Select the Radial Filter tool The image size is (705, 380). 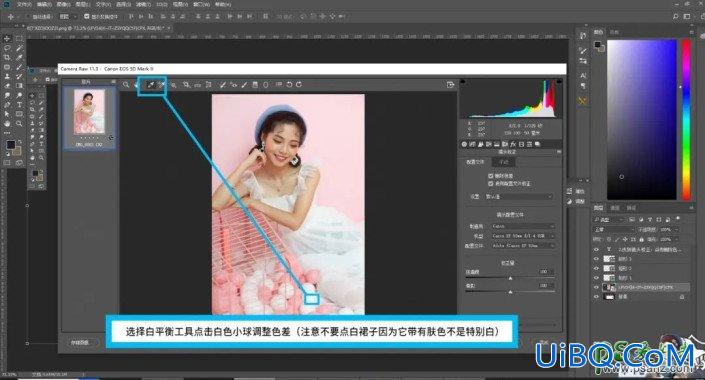point(266,85)
